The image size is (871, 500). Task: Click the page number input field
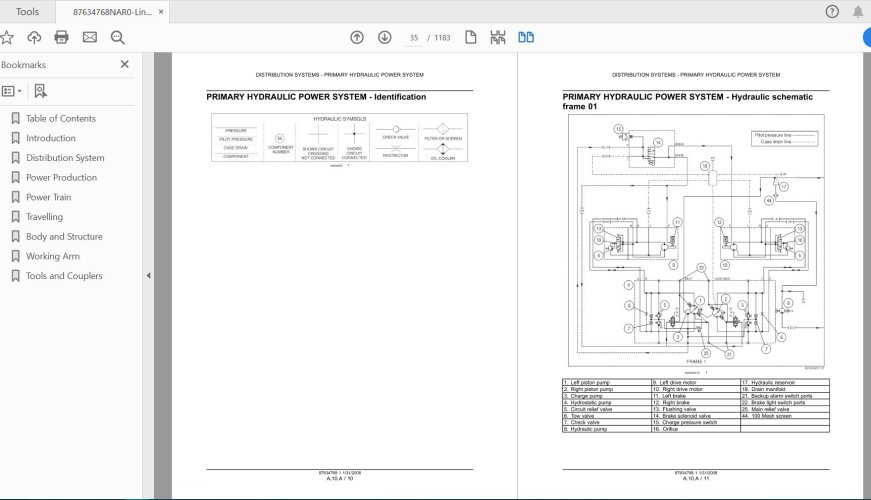[x=413, y=38]
